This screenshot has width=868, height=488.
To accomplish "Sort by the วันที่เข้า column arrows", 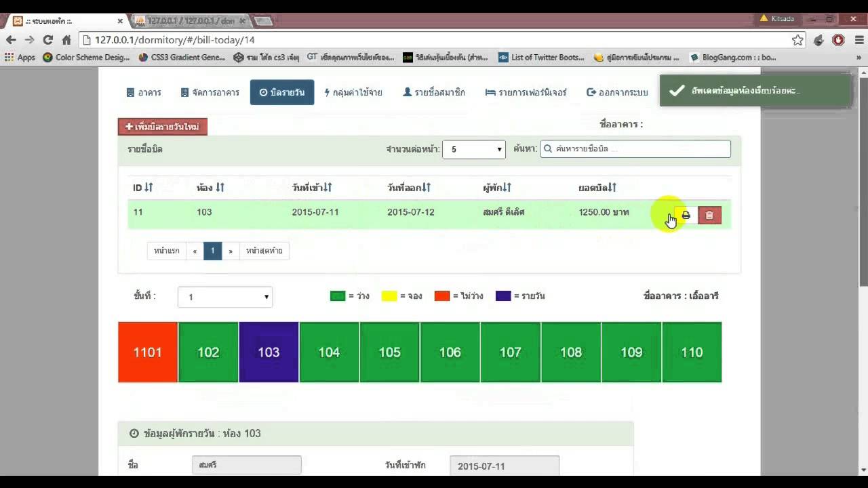I will [x=328, y=187].
